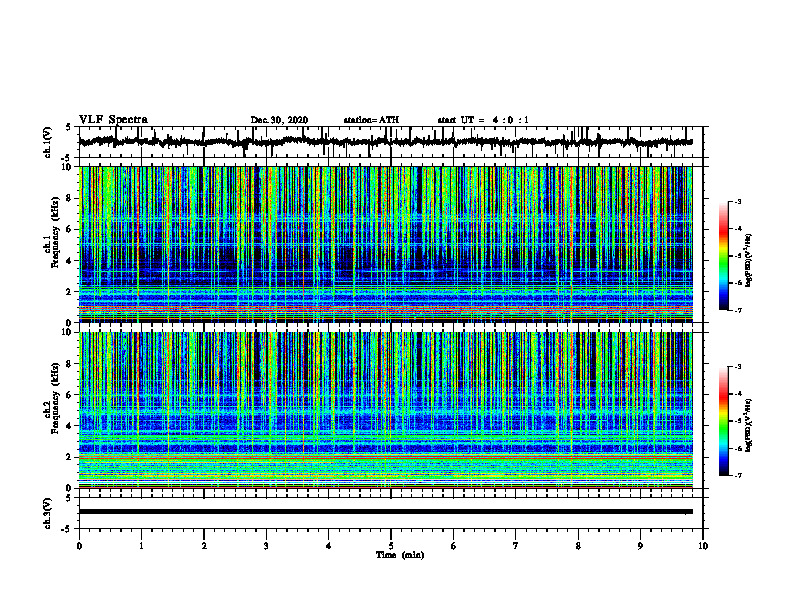
Task: Click time axis tick label "7"
Action: (516, 546)
